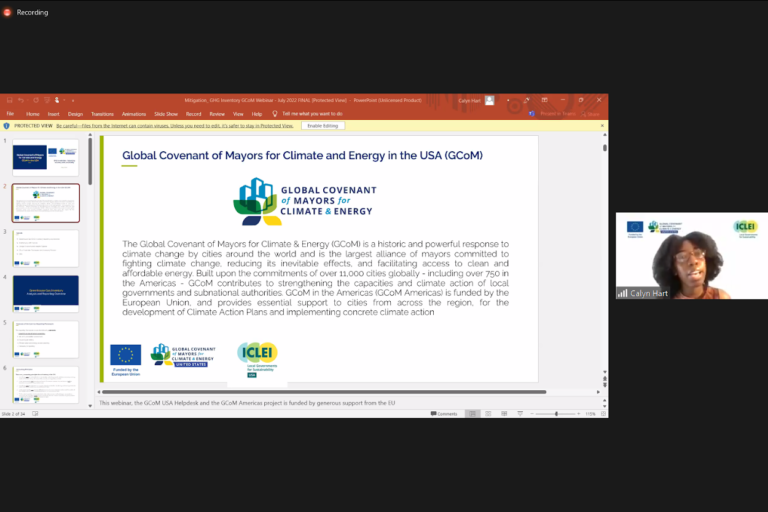
Task: Click the zoom slider in the status bar
Action: pos(557,413)
